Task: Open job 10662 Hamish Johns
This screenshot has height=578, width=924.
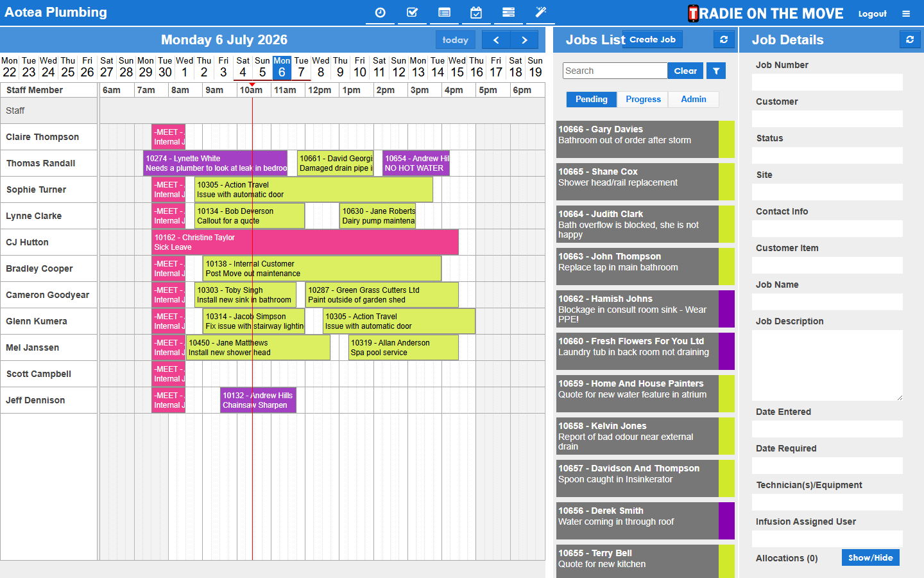Action: tap(637, 309)
